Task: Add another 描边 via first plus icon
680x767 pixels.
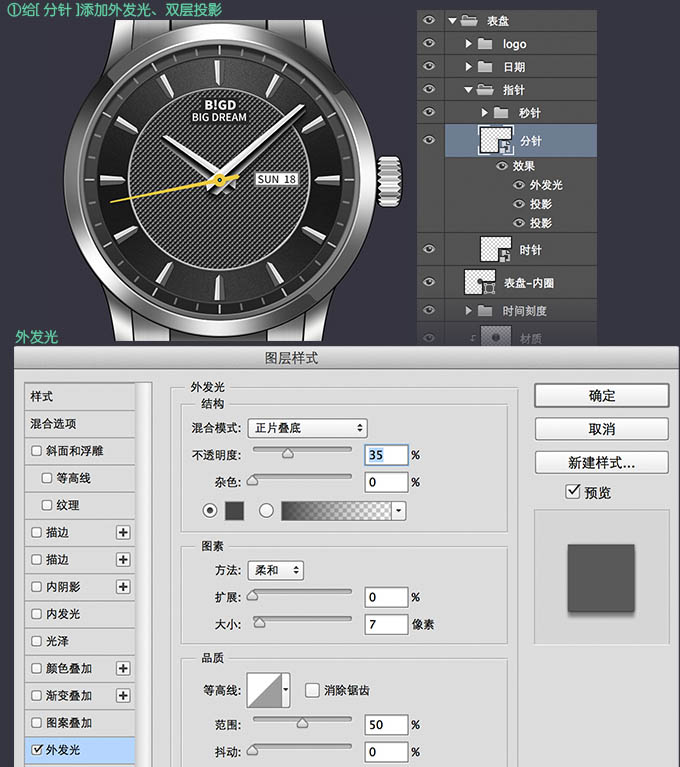Action: (123, 532)
